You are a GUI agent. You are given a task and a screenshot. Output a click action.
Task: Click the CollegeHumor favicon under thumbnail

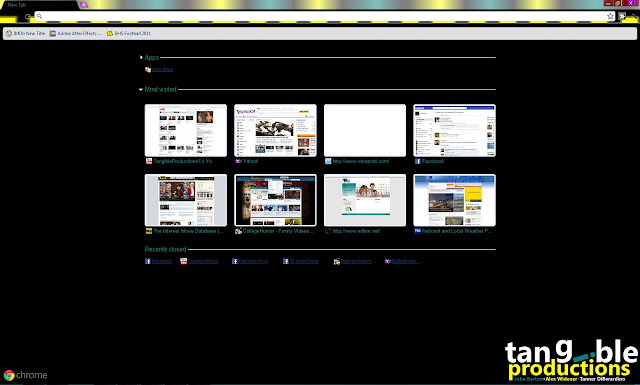pos(238,231)
